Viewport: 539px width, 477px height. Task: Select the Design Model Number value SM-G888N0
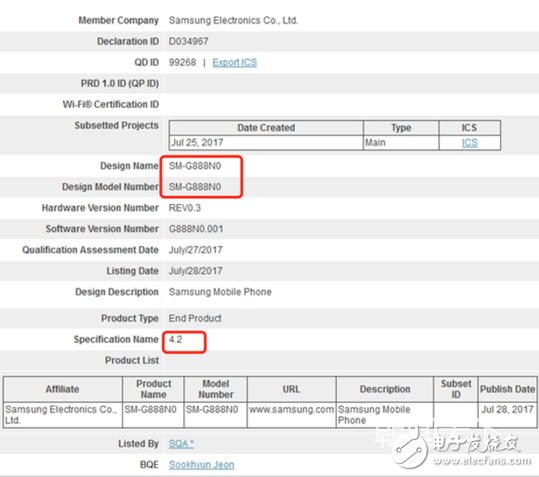pyautogui.click(x=195, y=187)
